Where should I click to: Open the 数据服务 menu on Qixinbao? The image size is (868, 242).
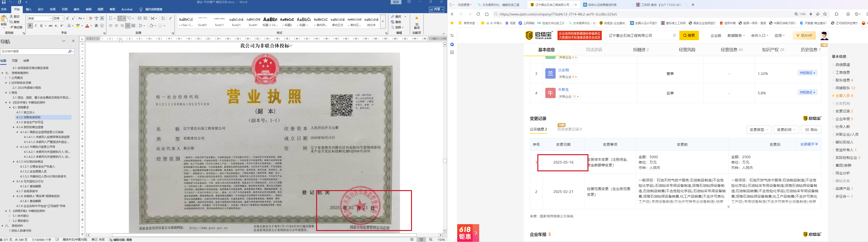pos(736,35)
